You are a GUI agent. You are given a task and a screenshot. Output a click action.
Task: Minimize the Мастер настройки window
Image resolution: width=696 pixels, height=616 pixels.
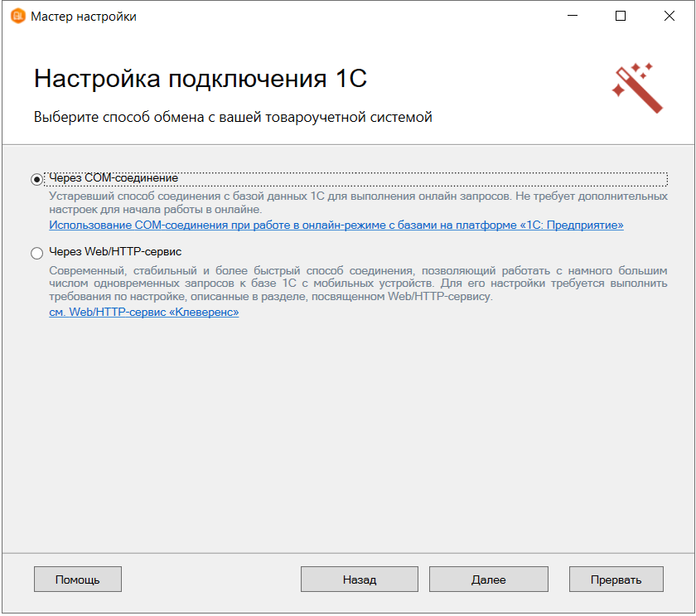click(x=573, y=16)
